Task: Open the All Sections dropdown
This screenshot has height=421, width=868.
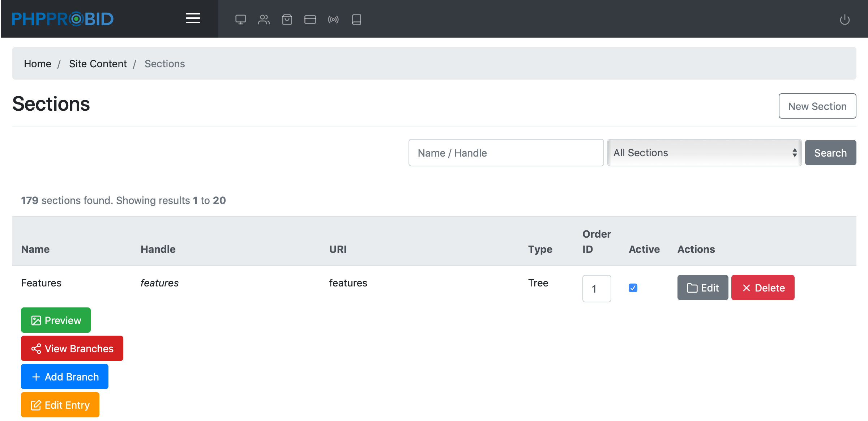Action: (704, 153)
